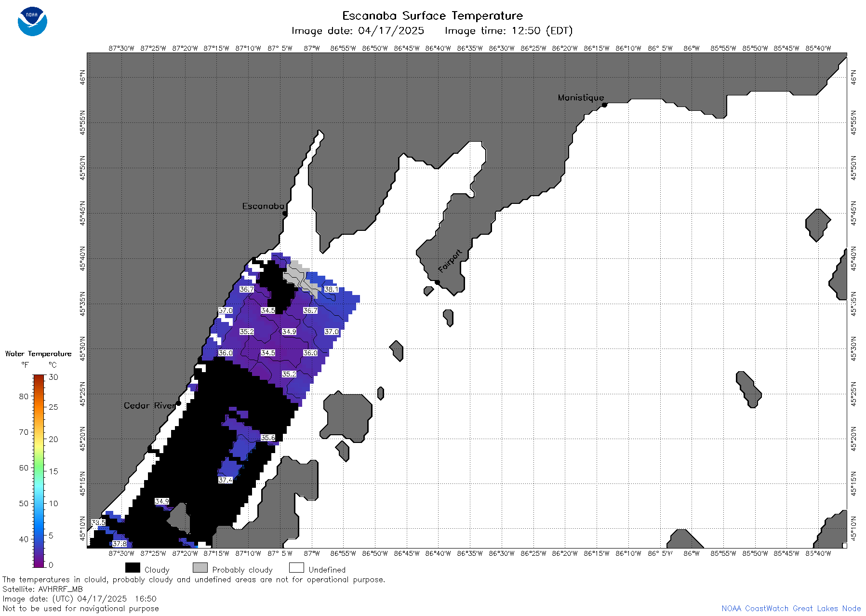This screenshot has width=866, height=616.
Task: Click the NOAA logo emblem
Action: (x=32, y=21)
